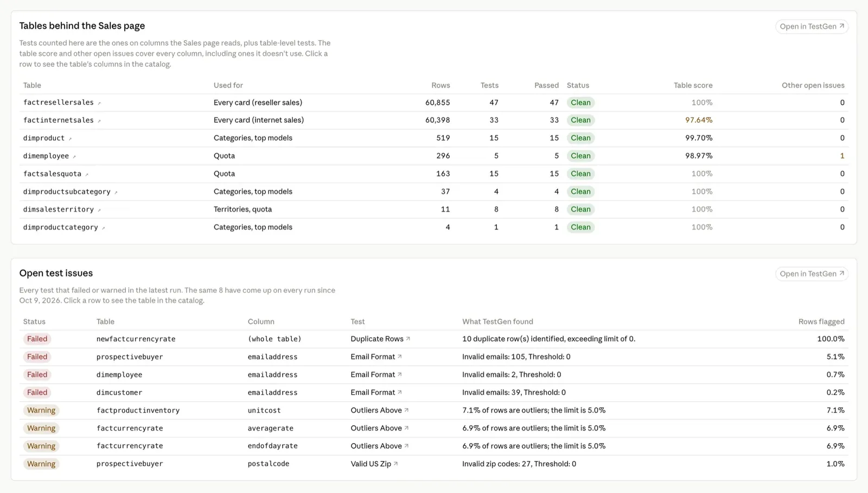Click the 5.1% rows flagged value

click(835, 357)
